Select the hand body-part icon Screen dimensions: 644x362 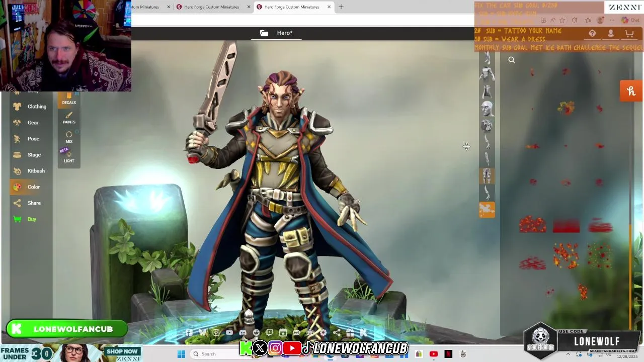(487, 126)
